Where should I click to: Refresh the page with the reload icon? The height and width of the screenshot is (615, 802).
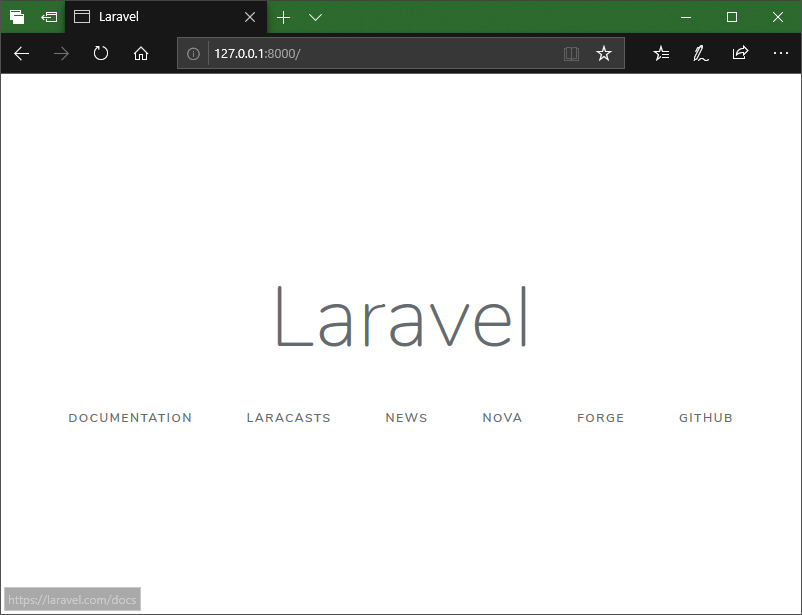point(101,53)
